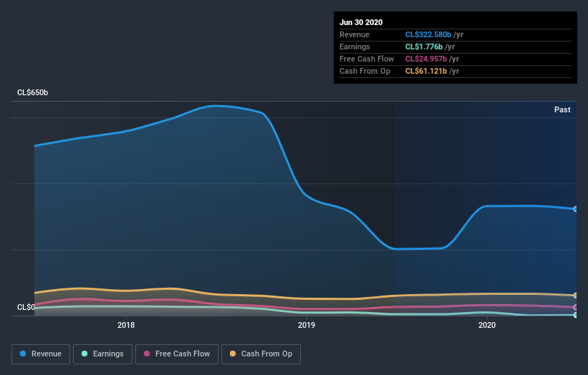This screenshot has width=588, height=375.
Task: Toggle the Cash From Op legend button
Action: click(x=261, y=354)
